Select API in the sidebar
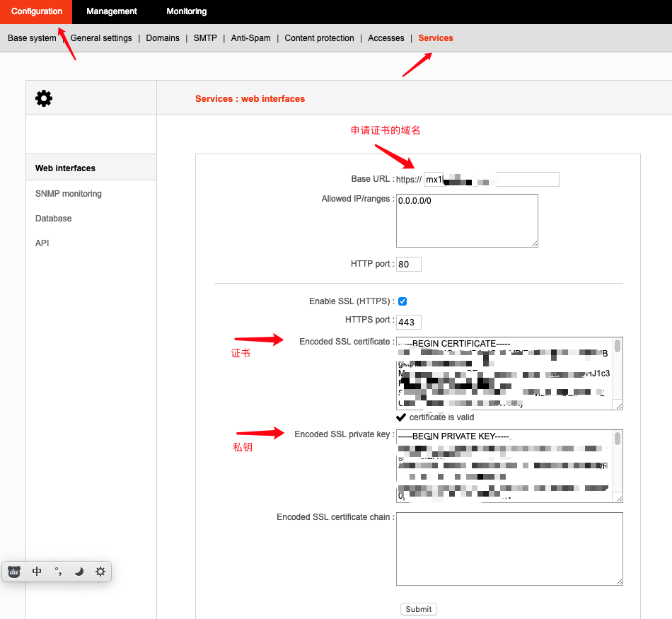The image size is (672, 619). click(42, 243)
